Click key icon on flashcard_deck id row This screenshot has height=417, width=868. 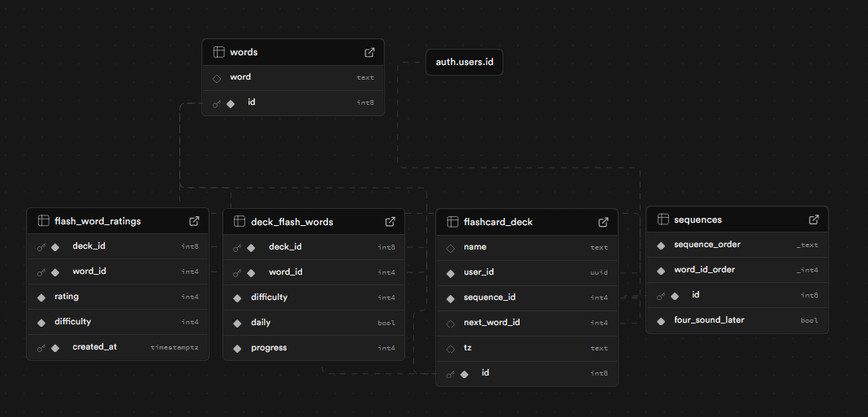pos(451,374)
